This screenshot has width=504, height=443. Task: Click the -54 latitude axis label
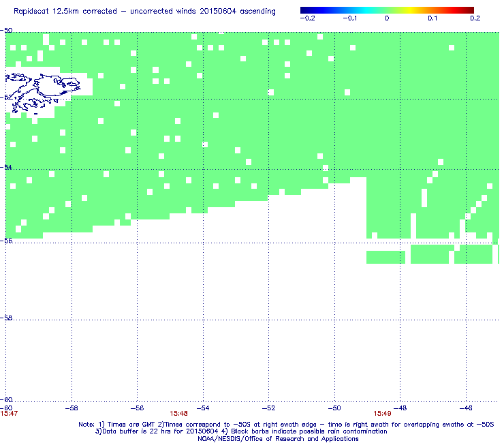[x=6, y=167]
